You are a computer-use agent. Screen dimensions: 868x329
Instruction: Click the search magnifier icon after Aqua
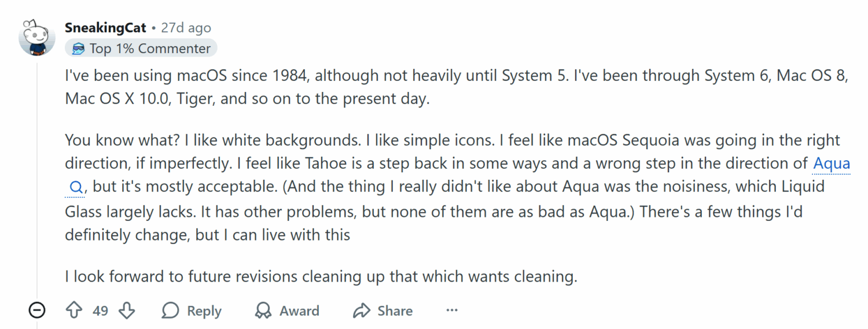(x=76, y=187)
